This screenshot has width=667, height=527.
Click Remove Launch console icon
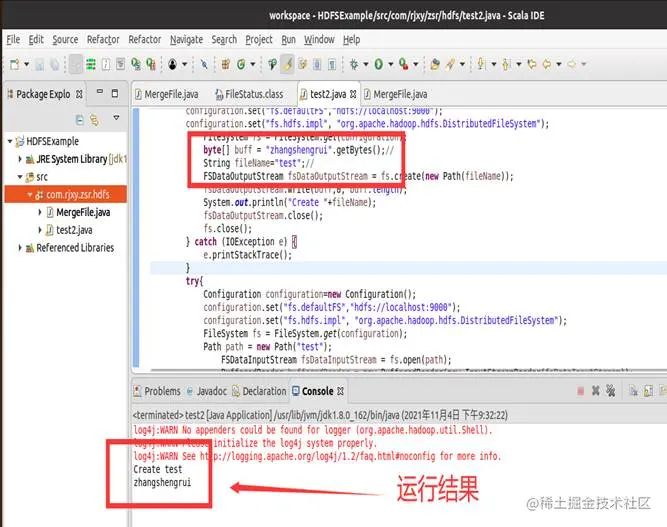tap(596, 391)
